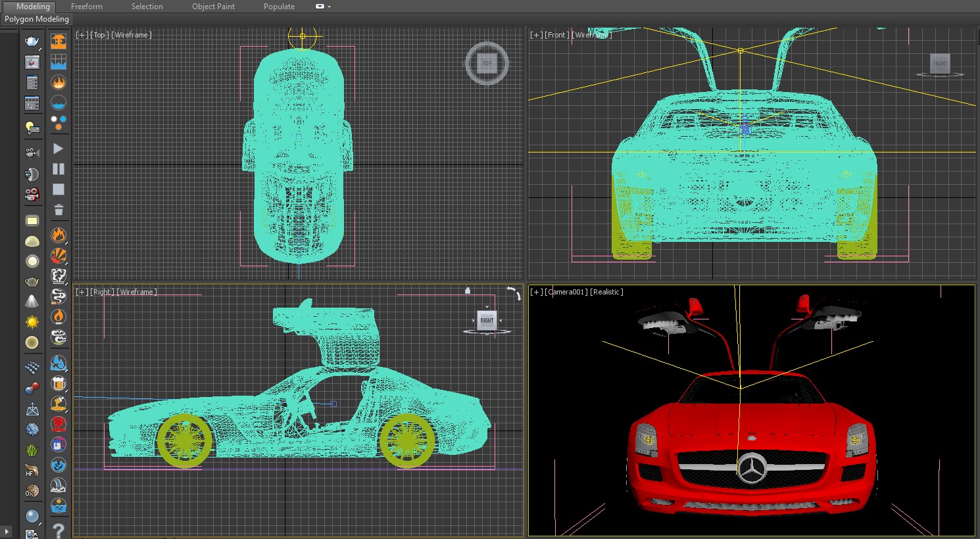
Task: Stop simulation with the square stop button
Action: (x=59, y=189)
